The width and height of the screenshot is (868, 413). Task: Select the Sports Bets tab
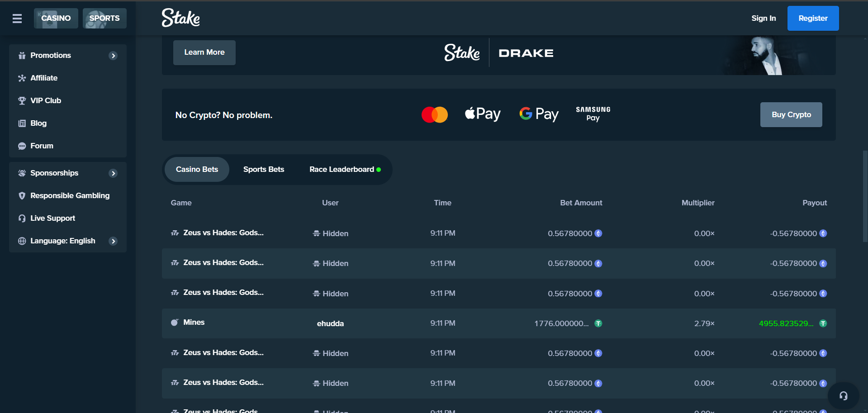click(x=264, y=170)
